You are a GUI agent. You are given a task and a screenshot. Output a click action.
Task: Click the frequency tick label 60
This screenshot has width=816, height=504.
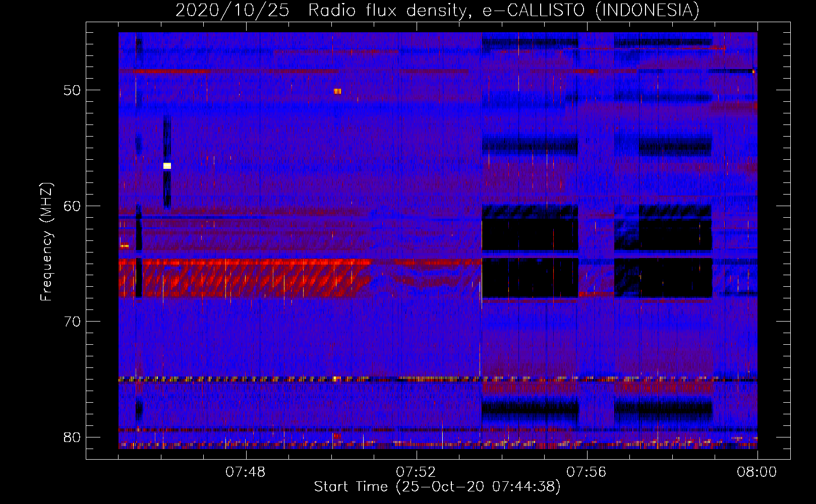pos(72,206)
